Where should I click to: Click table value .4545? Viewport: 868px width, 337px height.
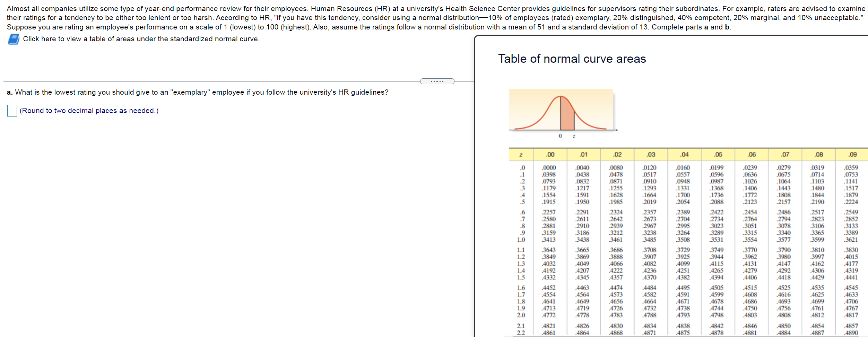pyautogui.click(x=851, y=288)
